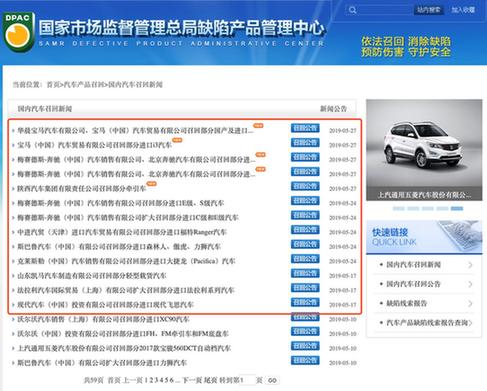The image size is (487, 391).
Task: Click 召回公告 button on 陕西汽车集团 row
Action: click(305, 186)
